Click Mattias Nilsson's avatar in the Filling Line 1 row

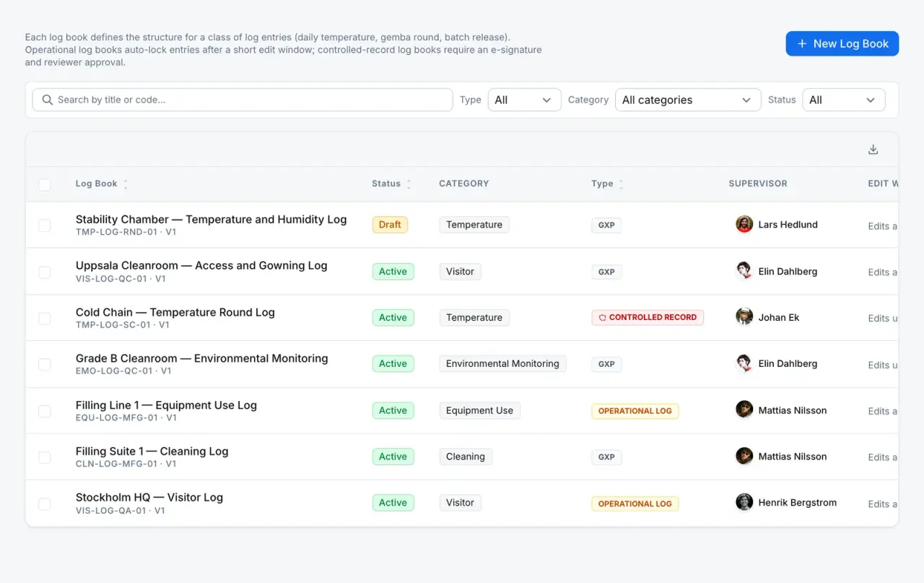744,410
